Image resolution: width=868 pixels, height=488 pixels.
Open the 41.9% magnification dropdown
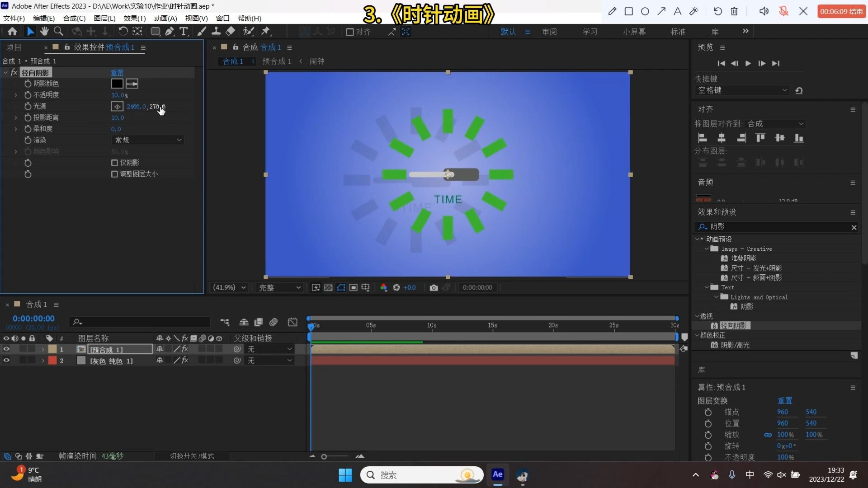pyautogui.click(x=229, y=287)
